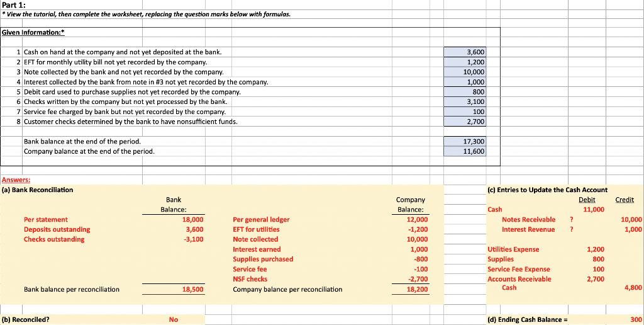Select given amount 3,100 for checks written
Image resolution: width=644 pixels, height=325 pixels.
tap(465, 101)
